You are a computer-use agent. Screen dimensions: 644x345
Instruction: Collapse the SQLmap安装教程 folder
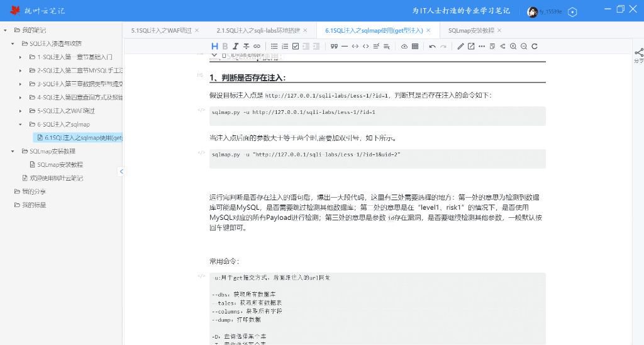13,151
